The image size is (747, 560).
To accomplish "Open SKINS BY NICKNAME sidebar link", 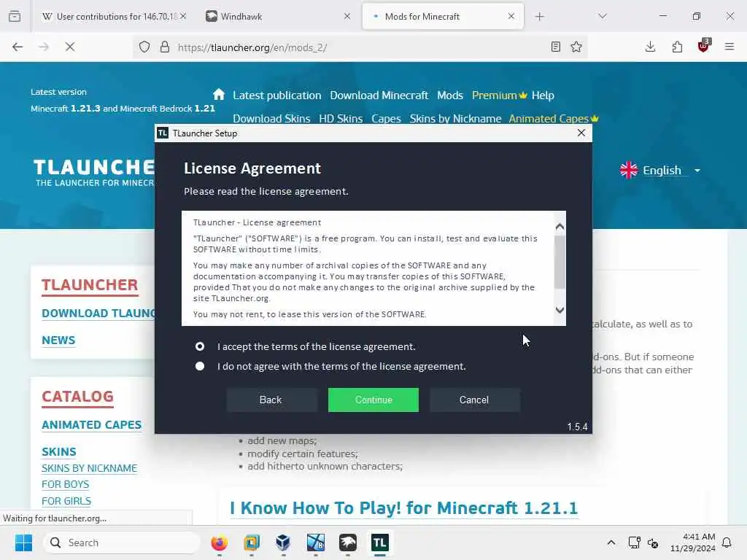I will point(89,468).
